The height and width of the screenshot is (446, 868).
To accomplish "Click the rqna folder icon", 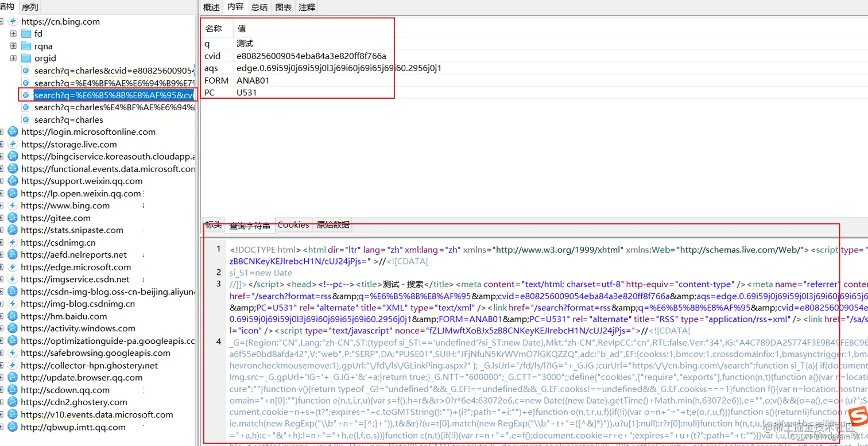I will point(26,46).
